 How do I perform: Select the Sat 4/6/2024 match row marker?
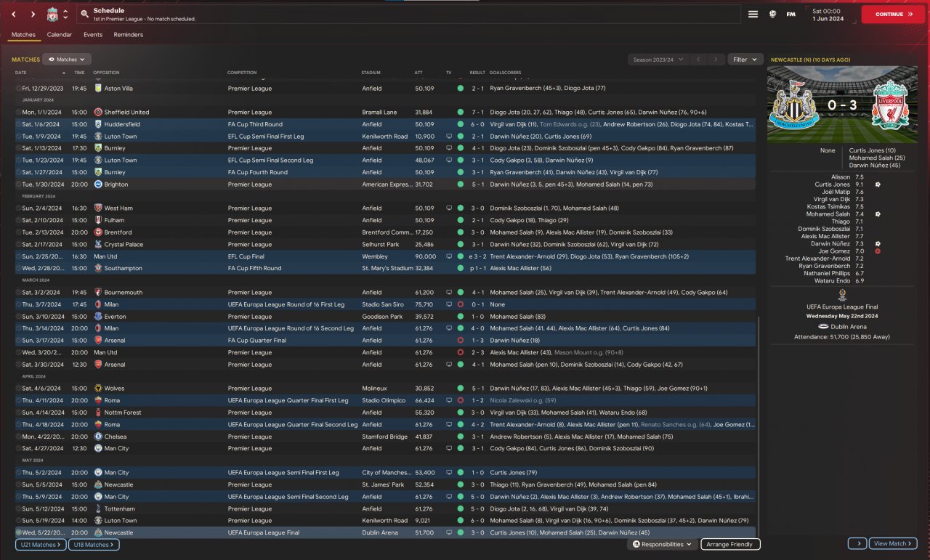[x=18, y=389]
